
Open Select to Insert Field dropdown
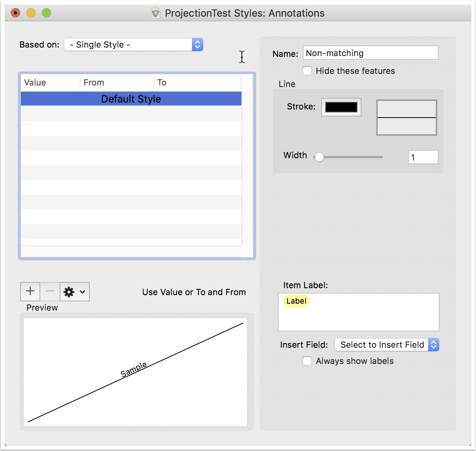[x=387, y=345]
